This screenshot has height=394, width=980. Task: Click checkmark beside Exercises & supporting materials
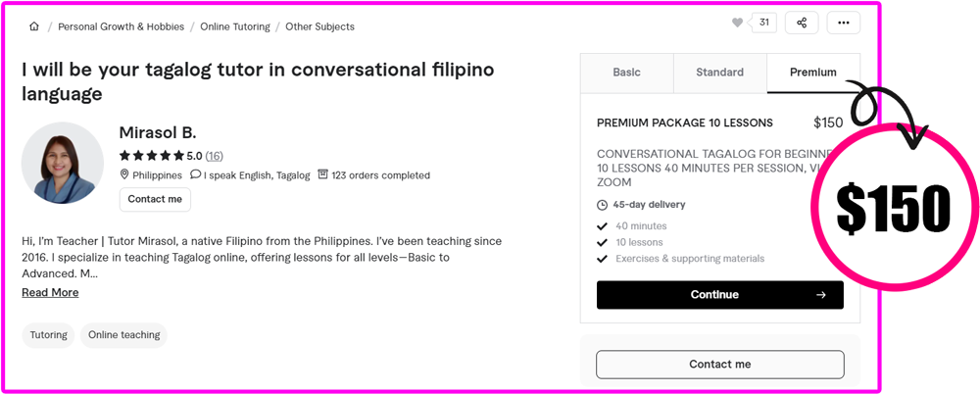tap(603, 259)
